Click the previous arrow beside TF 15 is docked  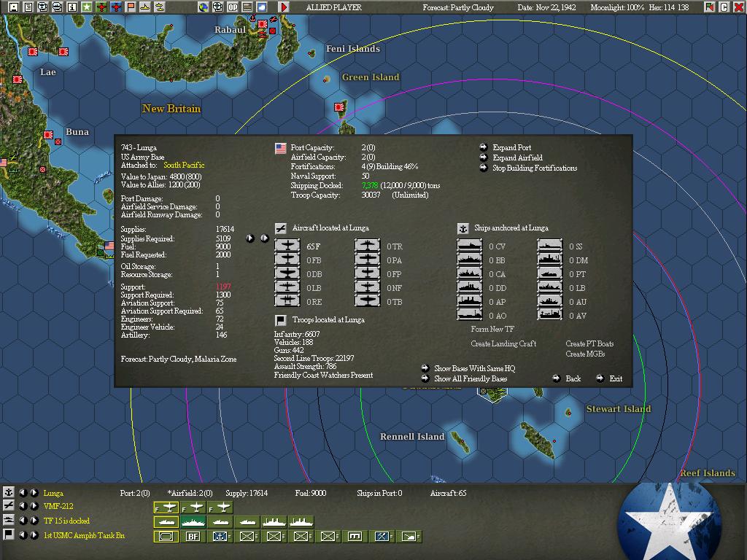click(x=23, y=521)
